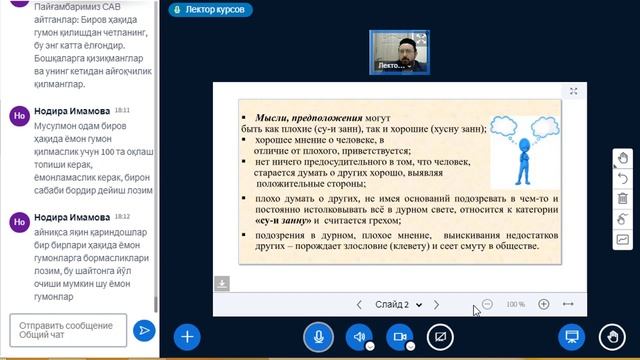Select the Нодира Имамова name at 18:12
The width and height of the screenshot is (640, 360).
tap(72, 217)
